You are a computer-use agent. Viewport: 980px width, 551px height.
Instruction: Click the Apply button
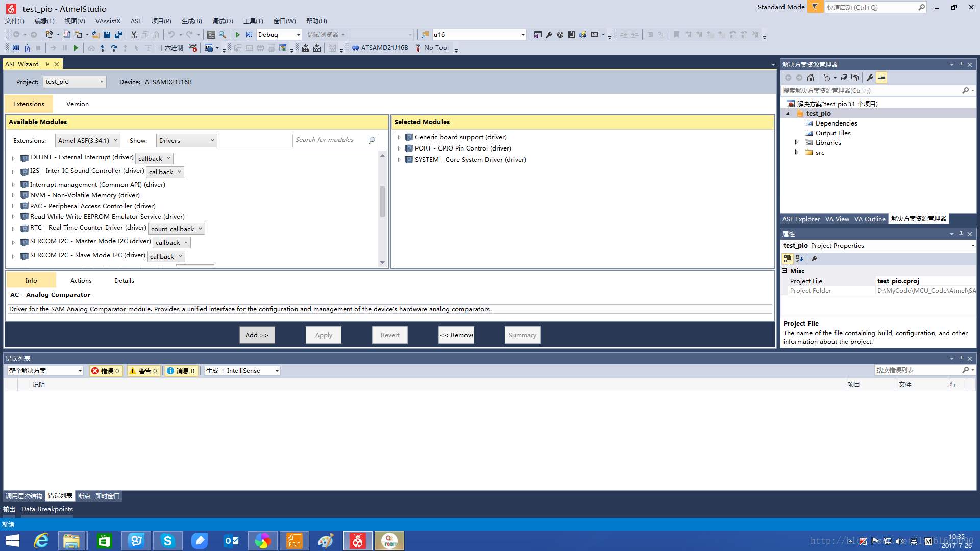tap(324, 335)
